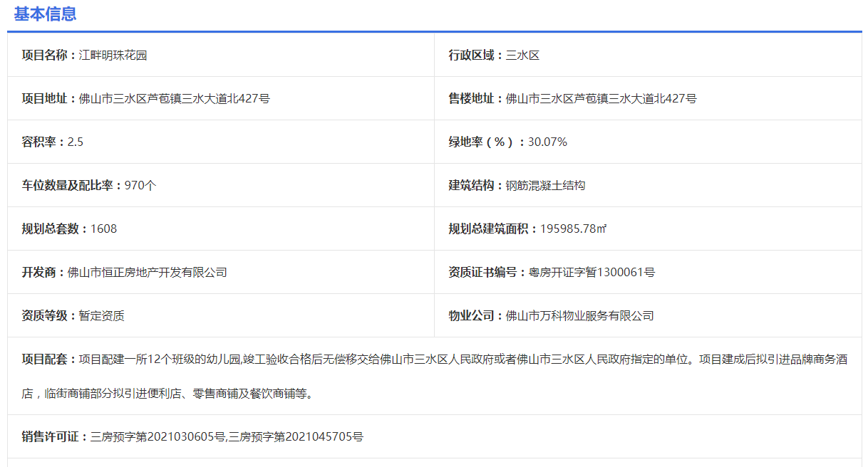The height and width of the screenshot is (467, 868).
Task: Open developer 佛山市恒正房地产开发有限公司
Action: 147,272
